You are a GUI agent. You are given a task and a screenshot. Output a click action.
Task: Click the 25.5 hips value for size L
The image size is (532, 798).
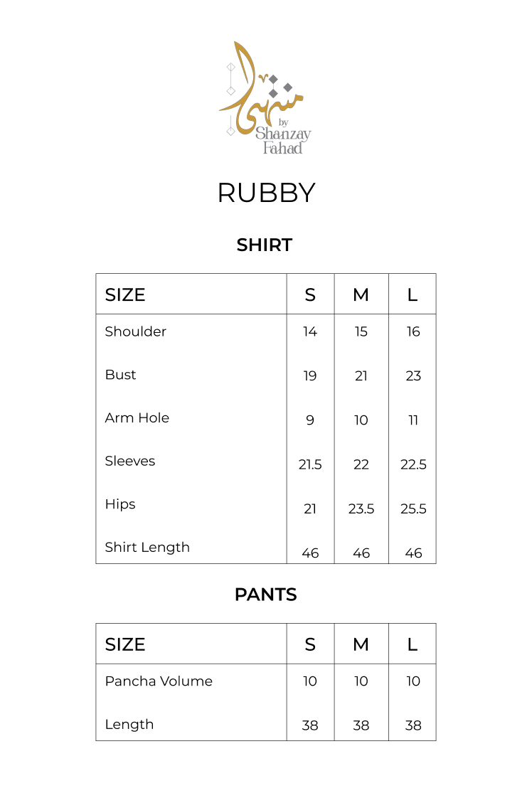point(413,509)
